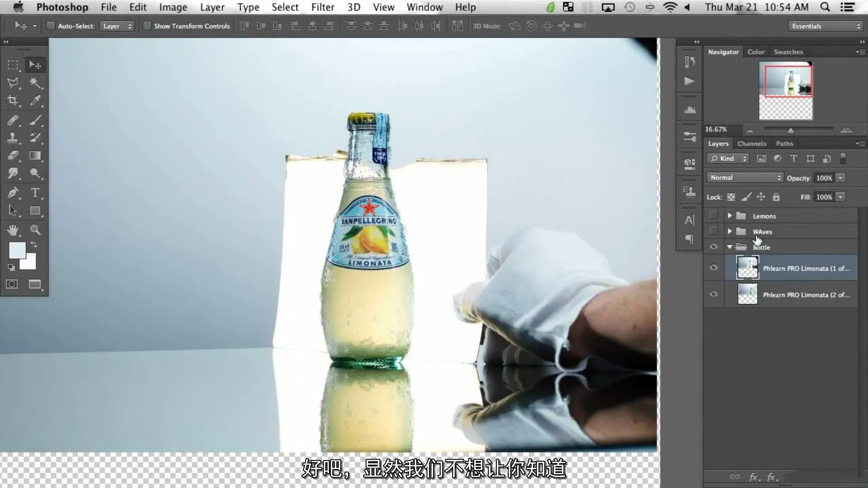Click the Normal blend mode dropdown

(744, 177)
